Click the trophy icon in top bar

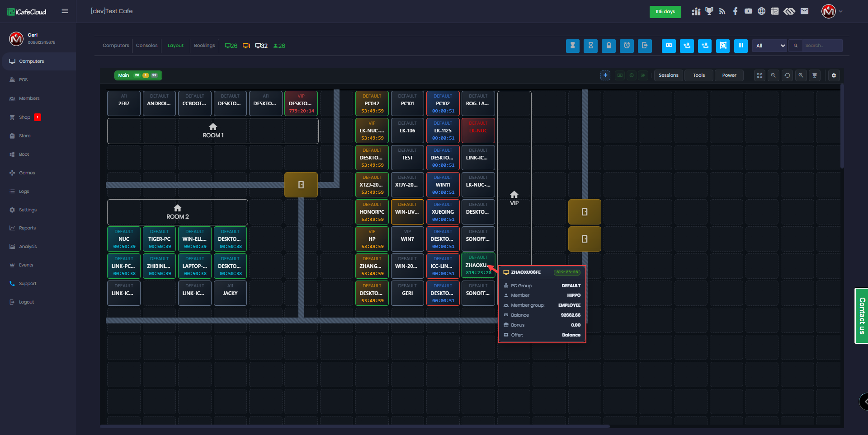[x=709, y=11]
